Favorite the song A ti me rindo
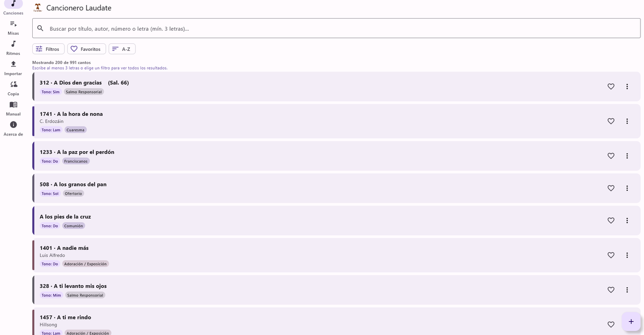 coord(611,325)
